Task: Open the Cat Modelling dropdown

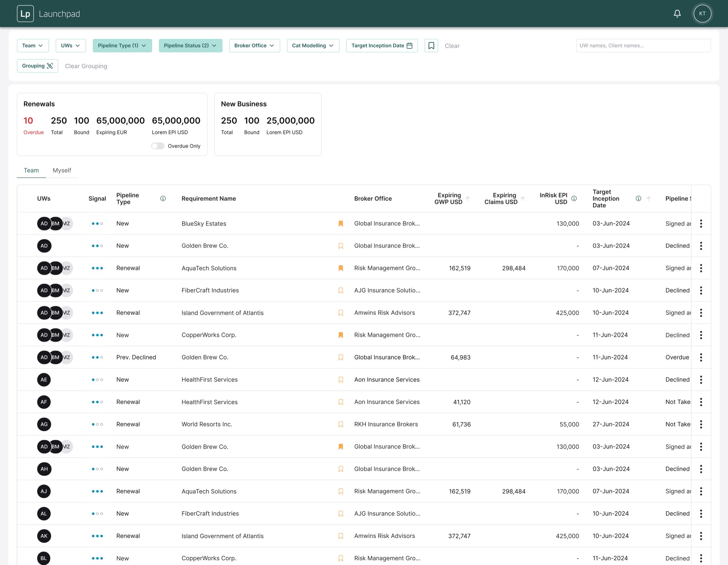Action: pos(313,46)
